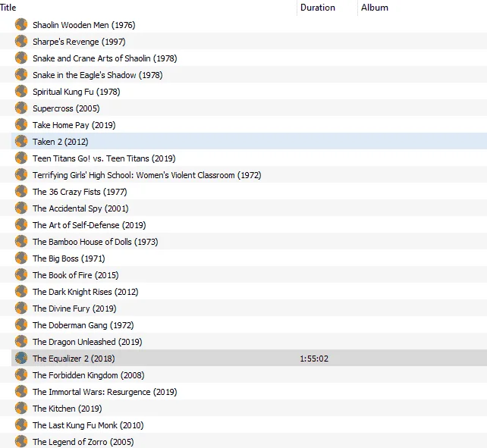Choose the Take Home Pay (2019) title
The width and height of the screenshot is (487, 448).
74,125
